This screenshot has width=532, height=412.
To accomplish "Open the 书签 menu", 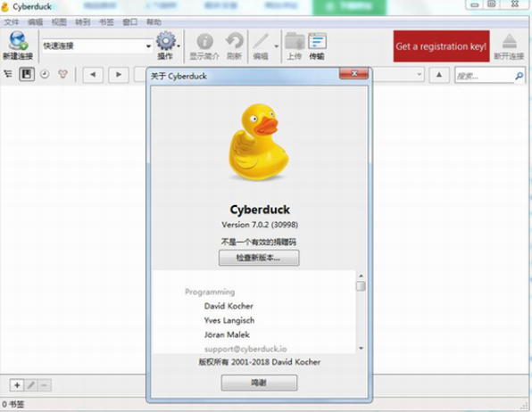I will [106, 22].
